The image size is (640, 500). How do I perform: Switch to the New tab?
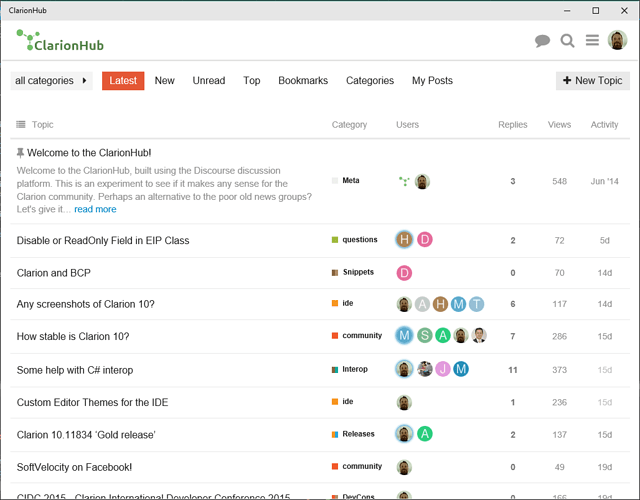pyautogui.click(x=164, y=80)
